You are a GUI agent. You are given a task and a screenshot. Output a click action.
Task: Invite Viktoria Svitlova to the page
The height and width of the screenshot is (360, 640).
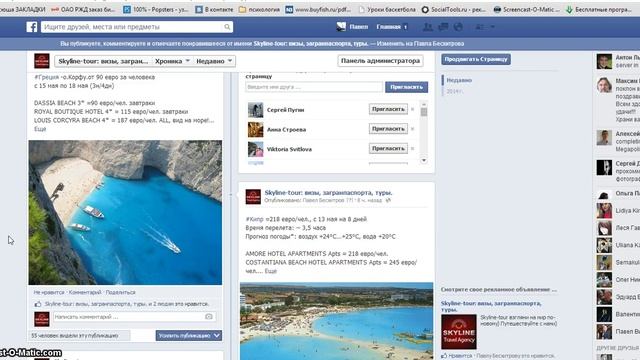pos(388,148)
